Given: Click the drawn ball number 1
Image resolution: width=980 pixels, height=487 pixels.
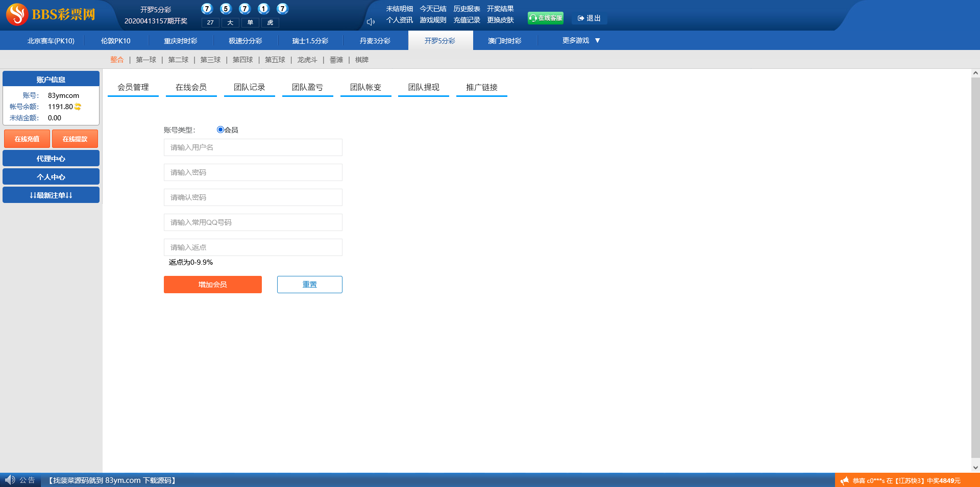Looking at the screenshot, I should [x=263, y=9].
